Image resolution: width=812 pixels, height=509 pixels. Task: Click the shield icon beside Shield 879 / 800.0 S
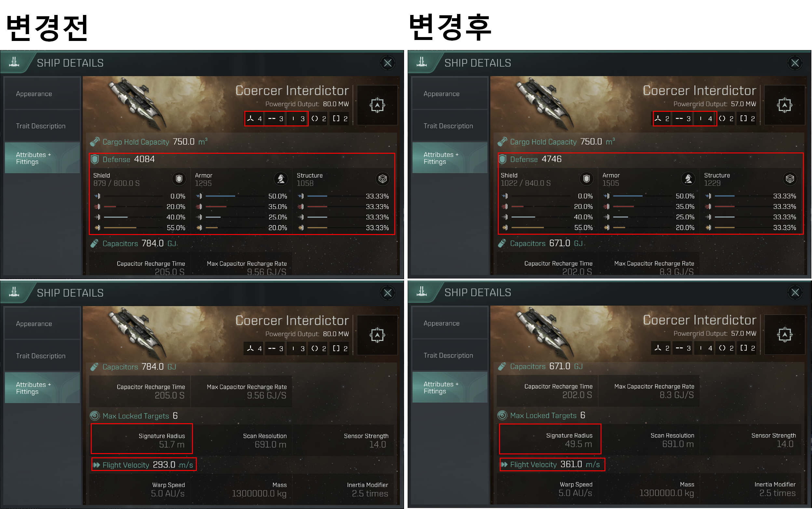coord(179,179)
